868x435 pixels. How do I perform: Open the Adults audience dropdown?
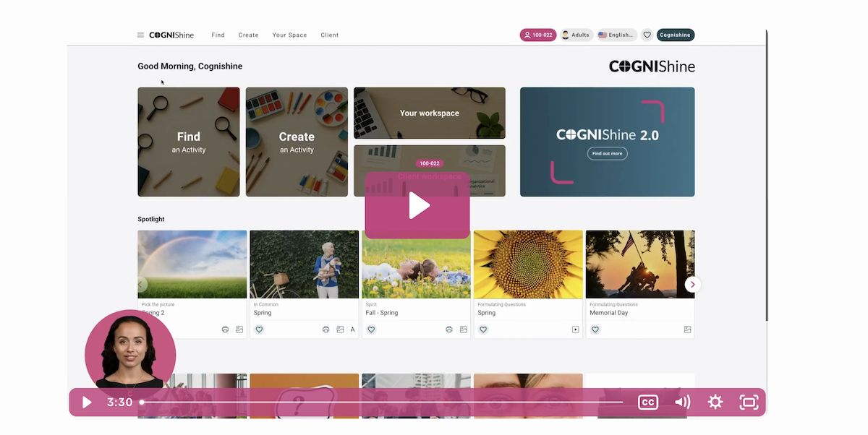[576, 35]
